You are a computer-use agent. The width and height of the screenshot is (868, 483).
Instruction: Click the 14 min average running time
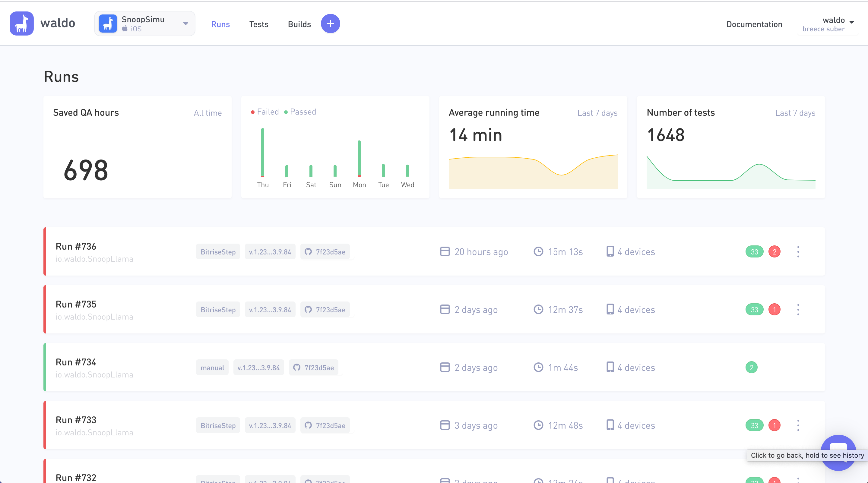click(475, 135)
